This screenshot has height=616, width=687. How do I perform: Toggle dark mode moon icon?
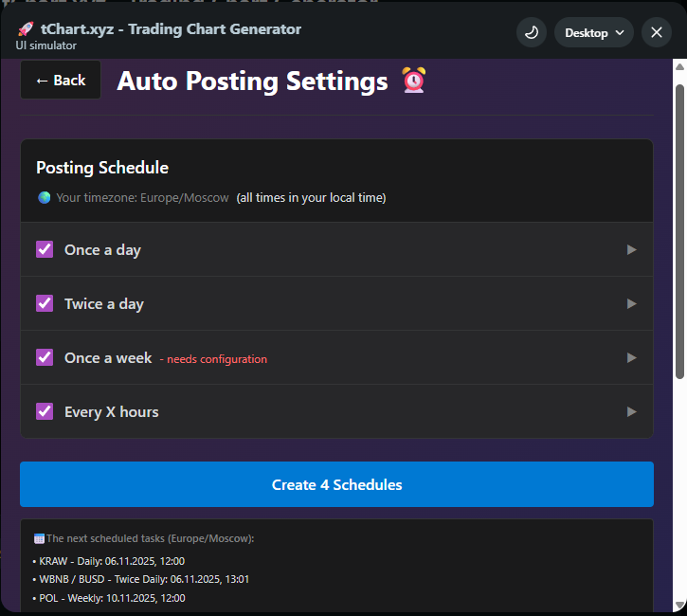(x=532, y=32)
